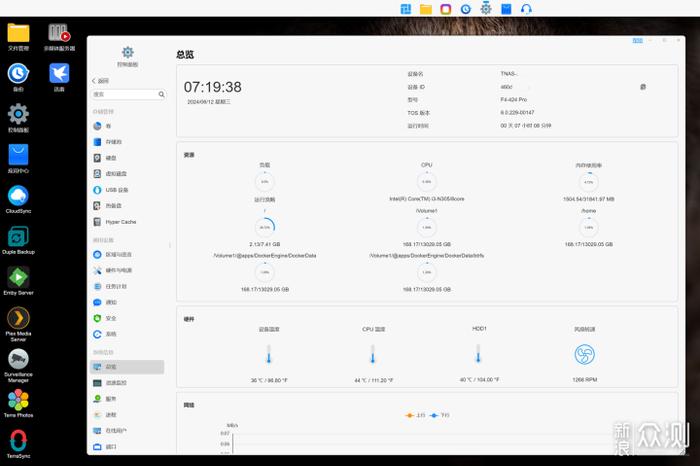The height and width of the screenshot is (466, 700).
Task: Open Plex Media Server desktop icon
Action: coord(18,324)
